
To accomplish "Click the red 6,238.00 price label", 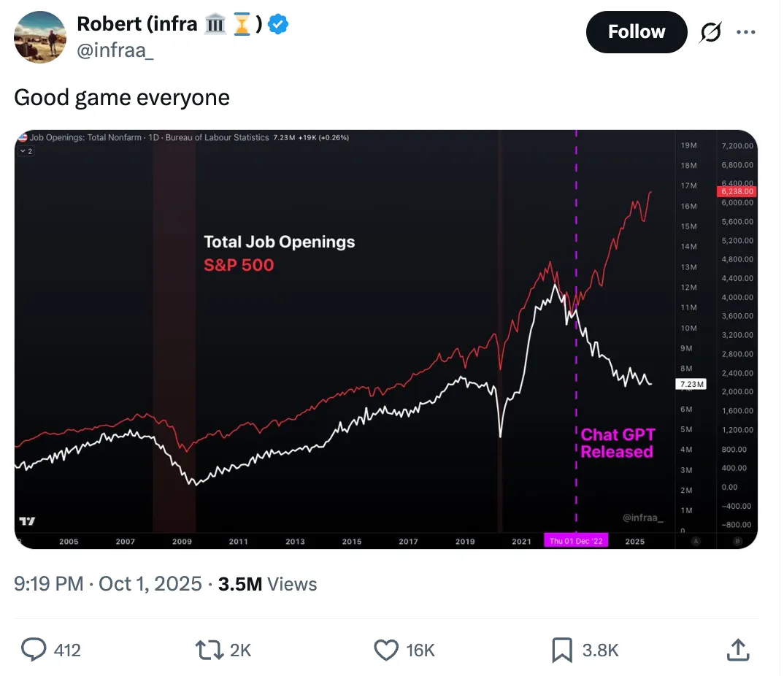I will pyautogui.click(x=737, y=191).
